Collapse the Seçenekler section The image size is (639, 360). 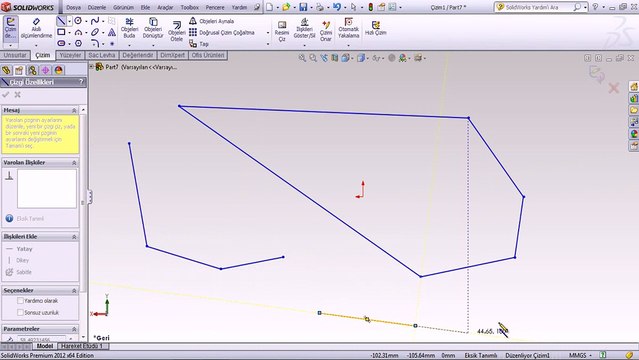(x=74, y=291)
